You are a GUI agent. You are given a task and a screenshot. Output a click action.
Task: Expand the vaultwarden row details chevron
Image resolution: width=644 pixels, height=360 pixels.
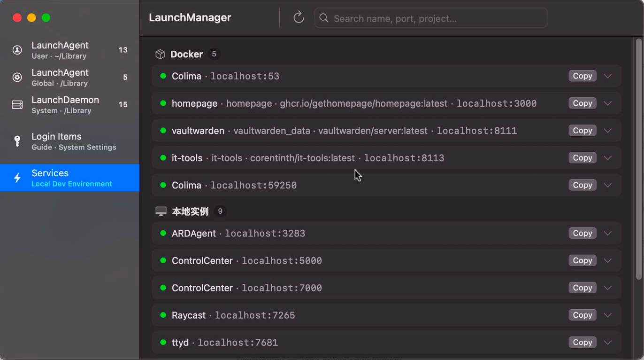[608, 131]
